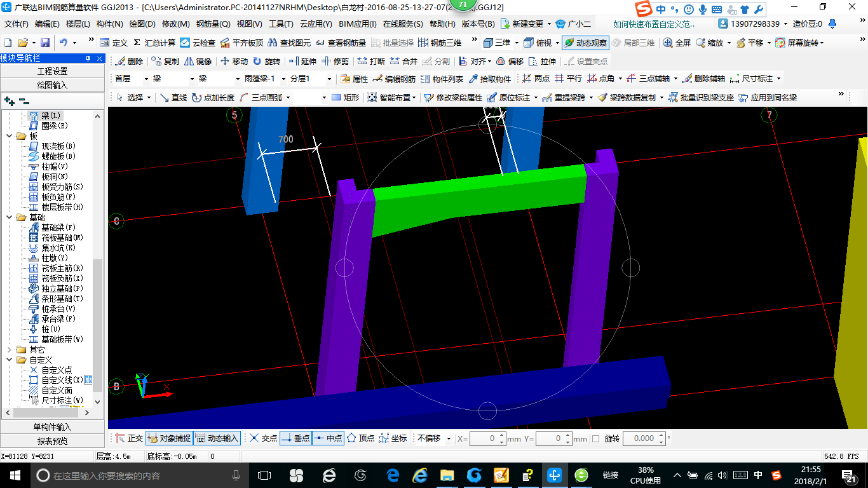Click the X coordinate input field

coord(484,438)
